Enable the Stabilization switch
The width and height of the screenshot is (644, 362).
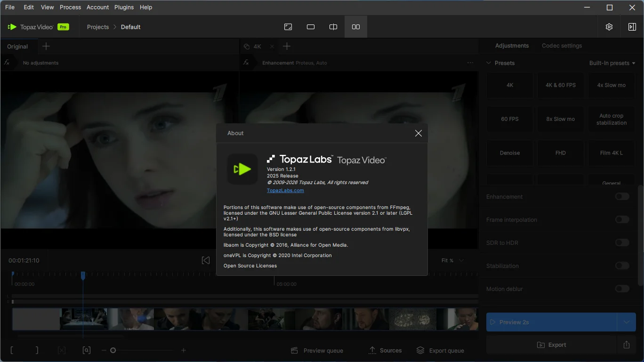click(x=622, y=266)
